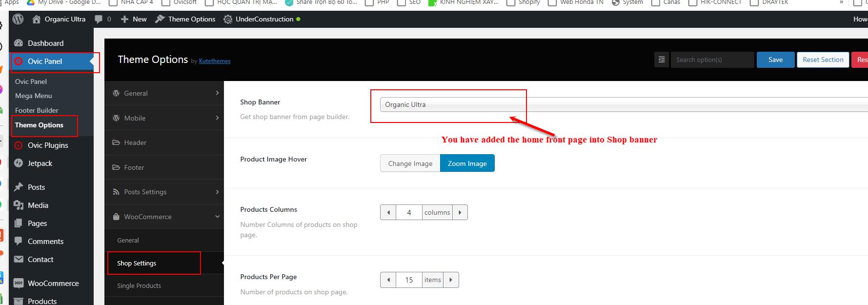The height and width of the screenshot is (305, 868).
Task: Click the Reset Section button
Action: [x=823, y=60]
